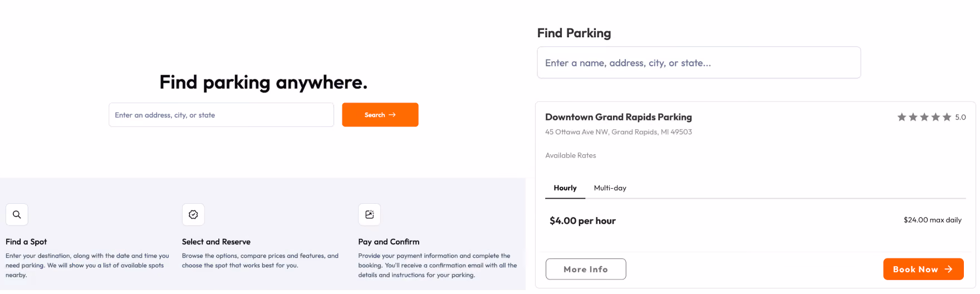This screenshot has width=980, height=294.
Task: Open More Info for Downtown Grand Rapids Parking
Action: [x=586, y=269]
